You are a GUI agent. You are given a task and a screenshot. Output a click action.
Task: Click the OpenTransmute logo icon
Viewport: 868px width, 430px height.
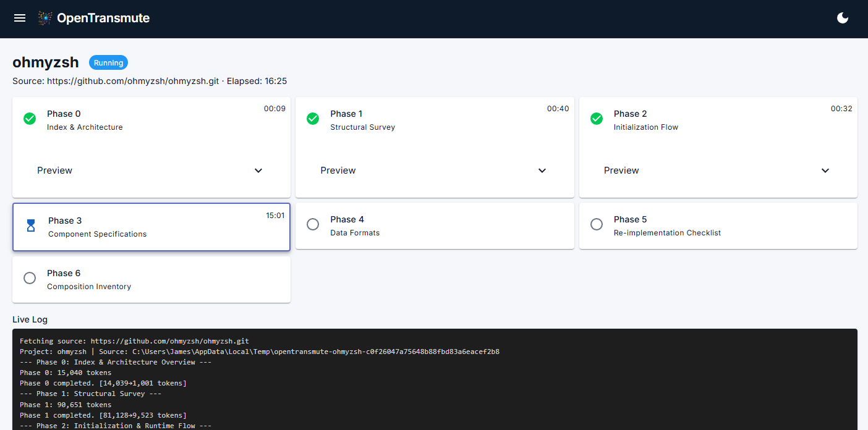pos(45,18)
